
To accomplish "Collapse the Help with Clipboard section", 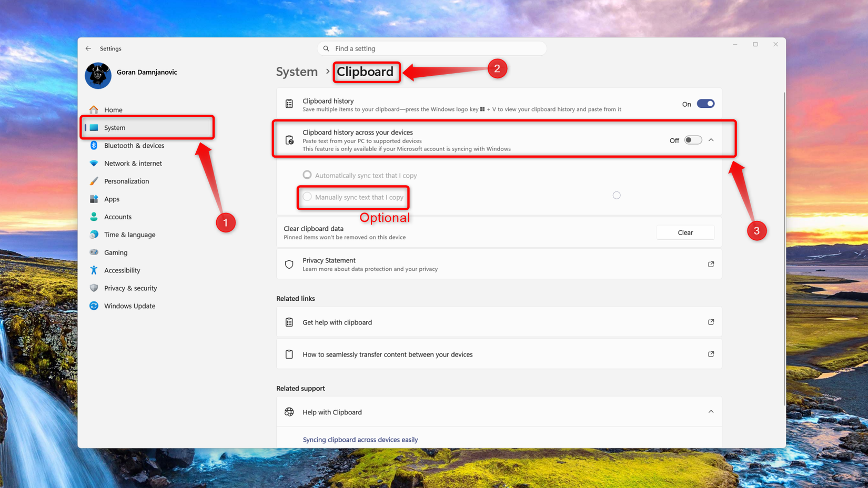I will pos(711,412).
